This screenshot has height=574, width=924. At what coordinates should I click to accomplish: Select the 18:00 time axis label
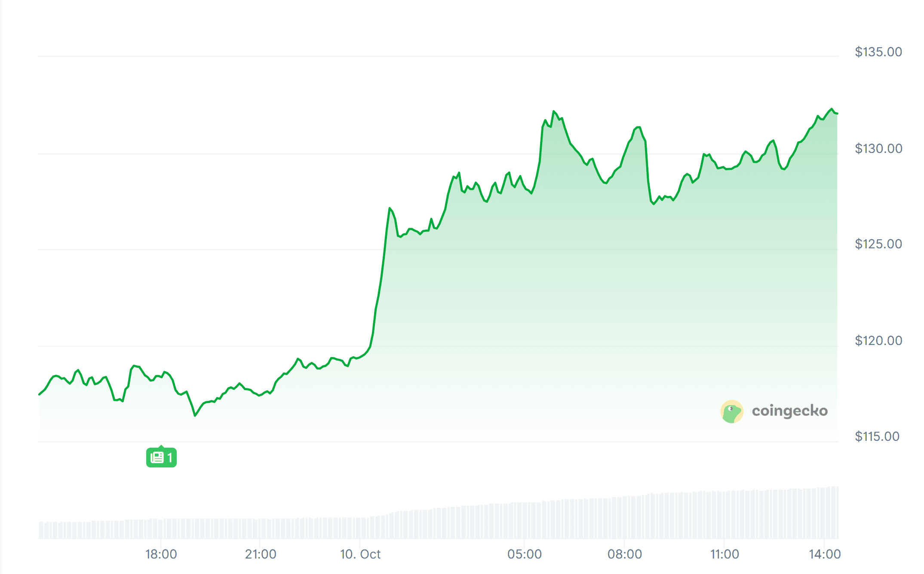[161, 554]
